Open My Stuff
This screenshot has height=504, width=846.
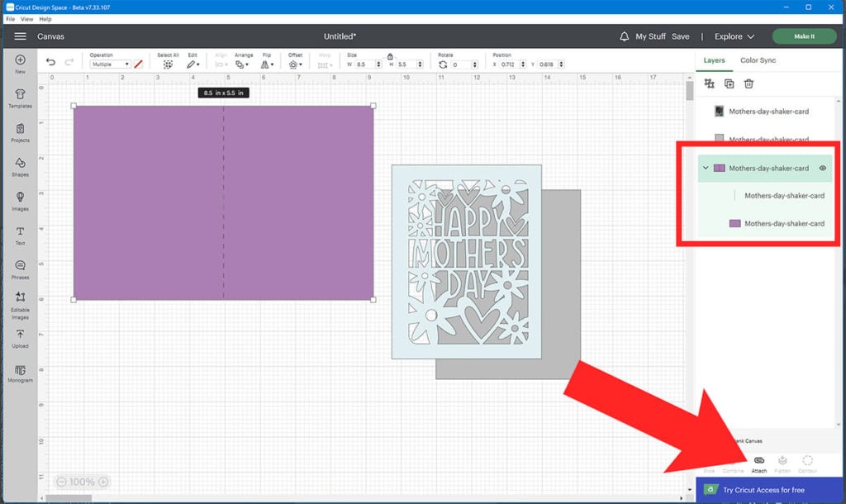point(650,36)
